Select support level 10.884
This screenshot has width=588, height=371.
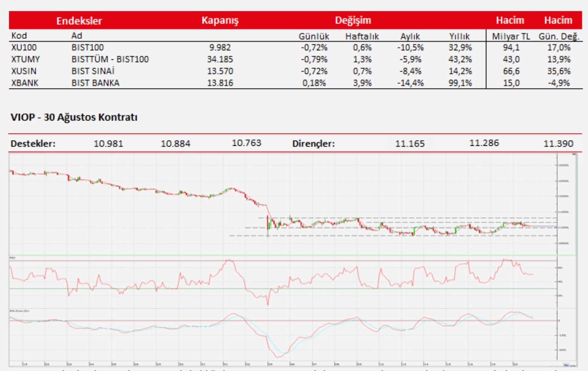[175, 144]
